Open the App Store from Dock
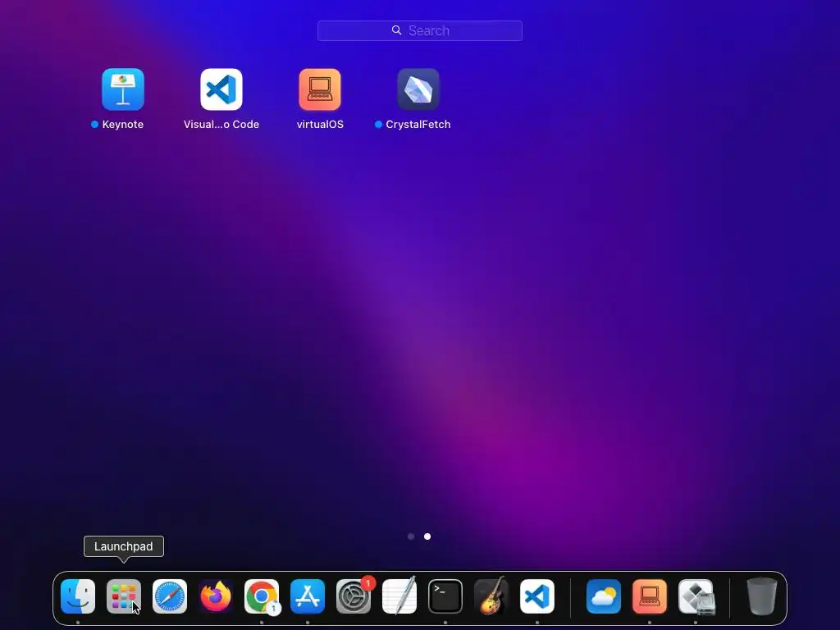Image resolution: width=840 pixels, height=630 pixels. point(308,596)
